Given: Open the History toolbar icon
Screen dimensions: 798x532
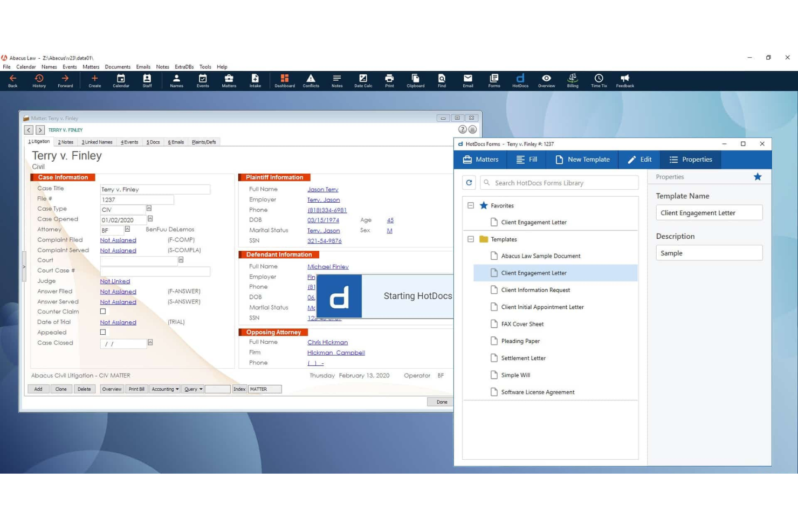Looking at the screenshot, I should coord(39,81).
